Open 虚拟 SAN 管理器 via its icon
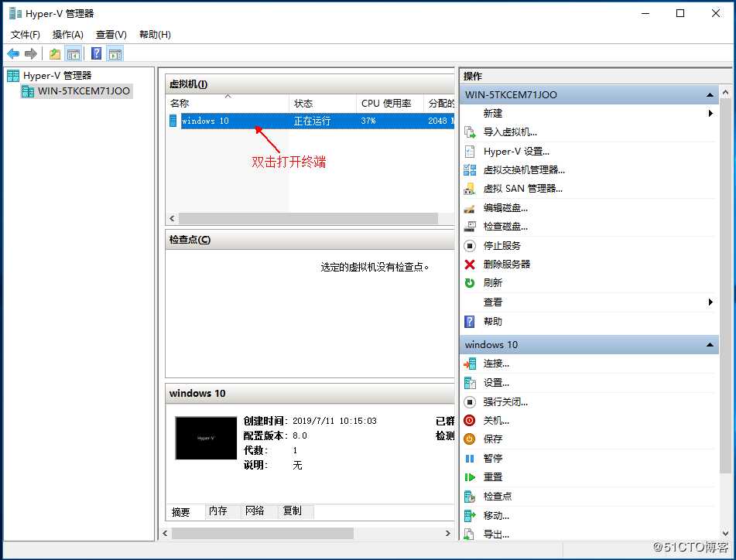This screenshot has height=560, width=736. (470, 189)
